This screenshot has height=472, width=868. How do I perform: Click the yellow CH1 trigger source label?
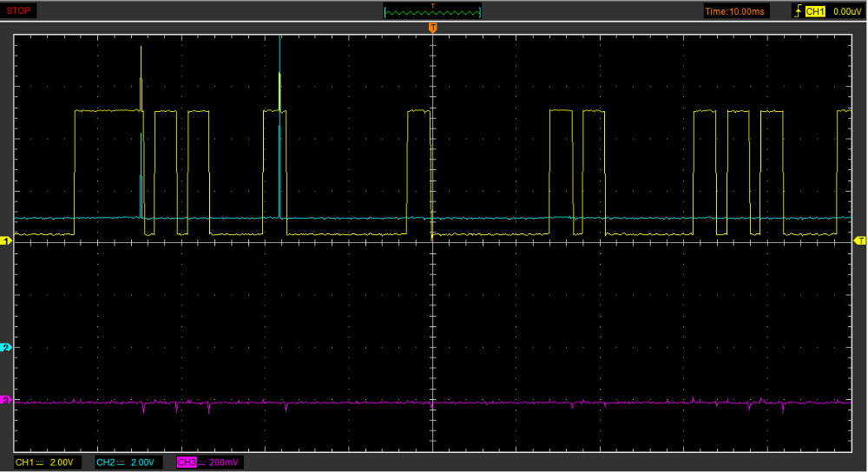(815, 11)
